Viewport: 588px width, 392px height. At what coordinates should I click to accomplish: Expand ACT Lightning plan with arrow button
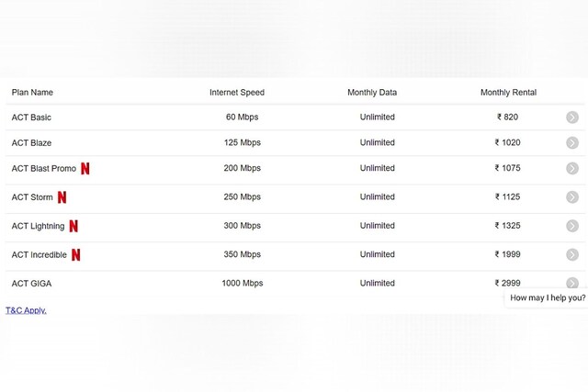point(572,226)
